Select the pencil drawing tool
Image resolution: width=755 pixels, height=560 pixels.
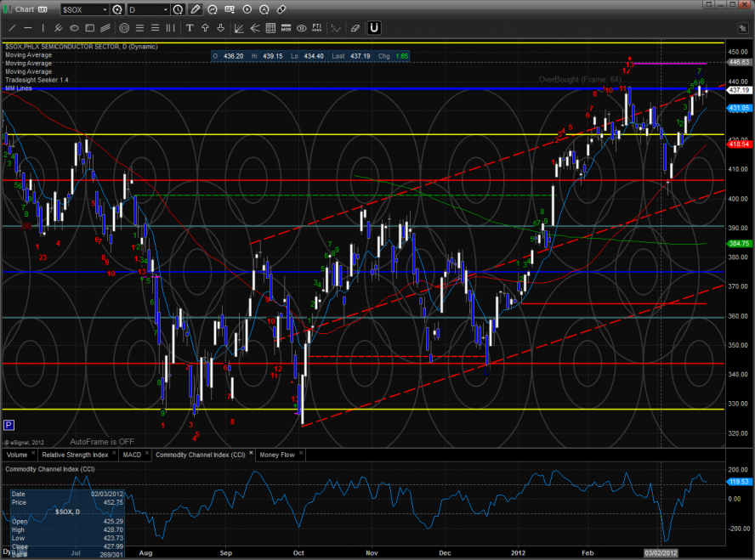pyautogui.click(x=196, y=9)
